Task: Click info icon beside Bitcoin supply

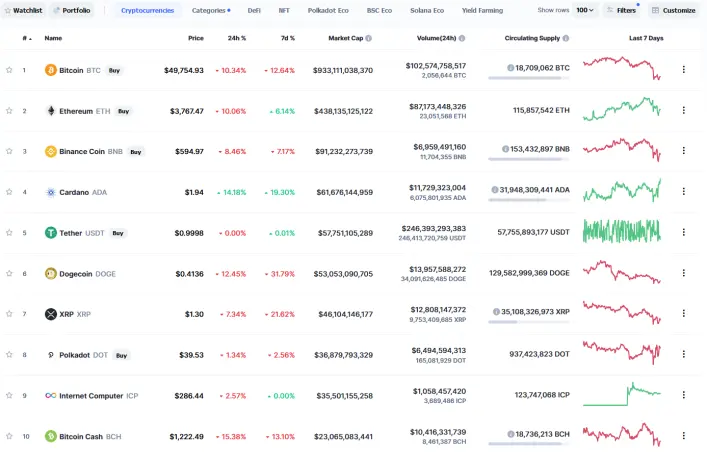Action: point(510,68)
